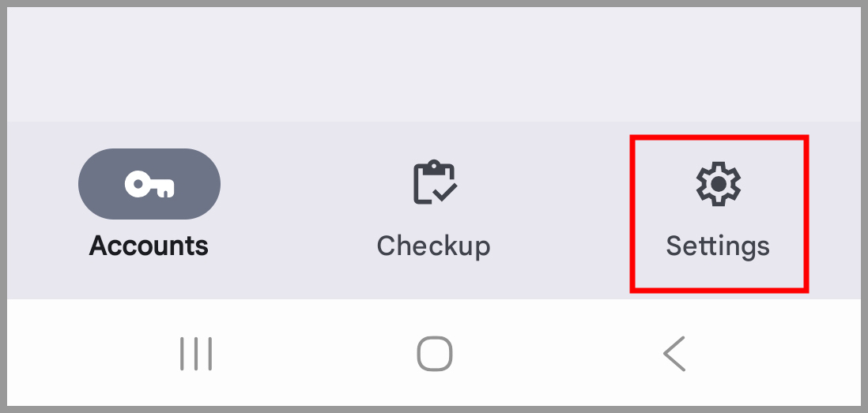Click the Settings text label
868x413 pixels.
click(718, 246)
